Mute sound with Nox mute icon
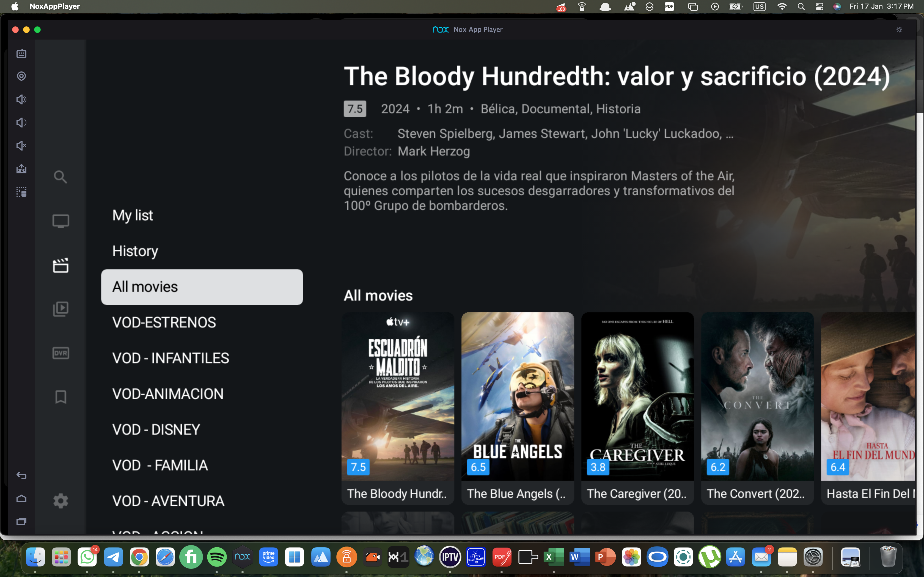 [21, 146]
